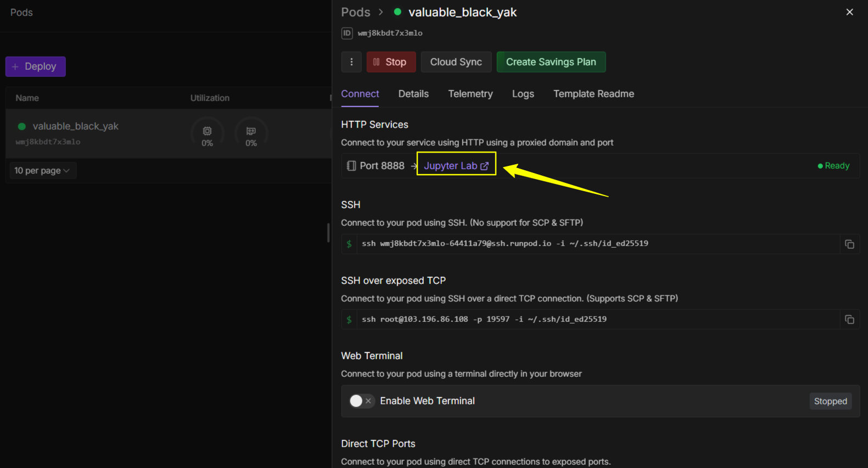
Task: Stop the running pod
Action: point(390,62)
